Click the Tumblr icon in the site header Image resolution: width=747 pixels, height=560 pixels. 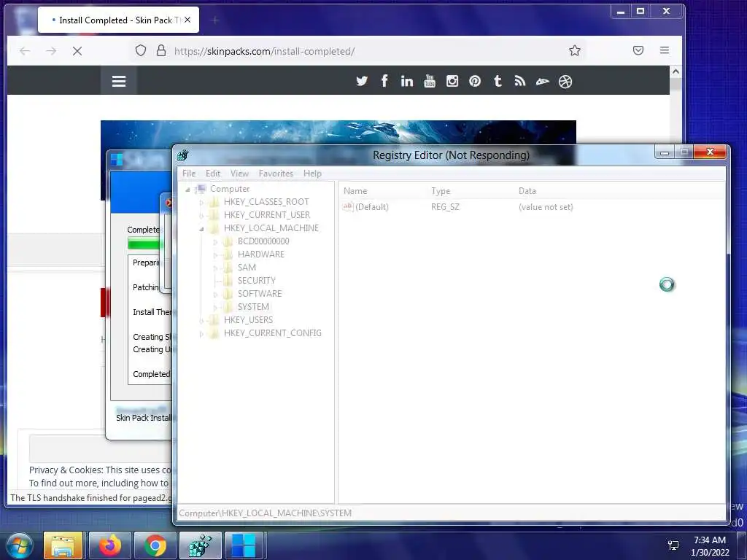tap(498, 81)
